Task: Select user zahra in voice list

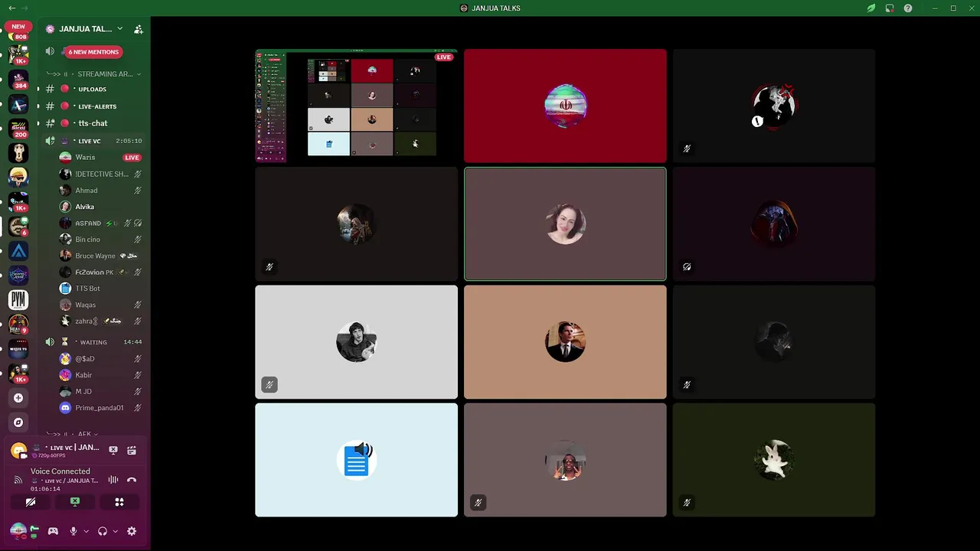Action: 101,321
